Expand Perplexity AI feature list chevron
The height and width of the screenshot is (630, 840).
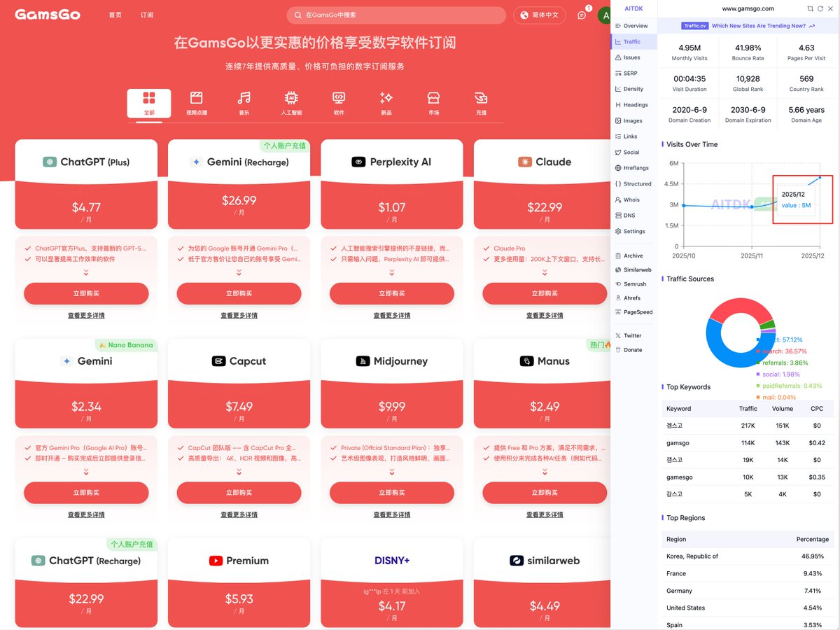pos(392,272)
